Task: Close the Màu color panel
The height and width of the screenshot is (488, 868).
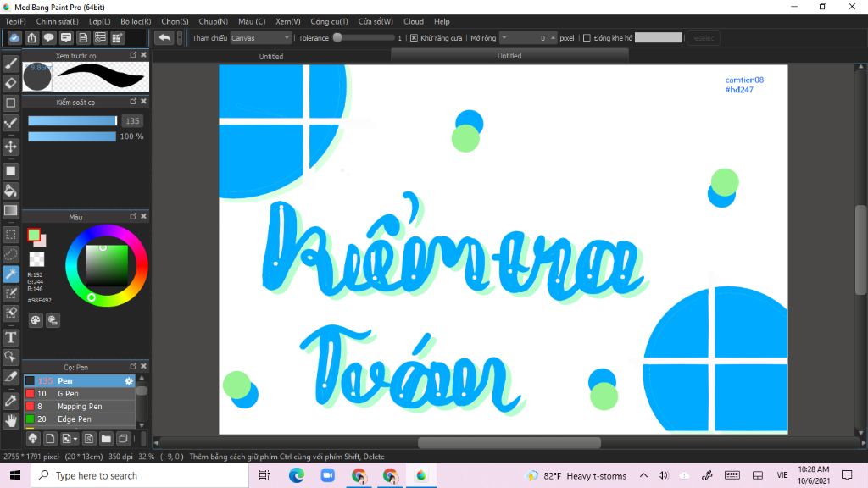Action: [x=143, y=216]
